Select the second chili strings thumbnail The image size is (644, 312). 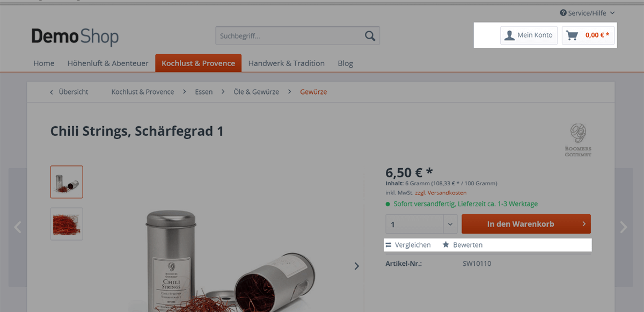pyautogui.click(x=67, y=224)
